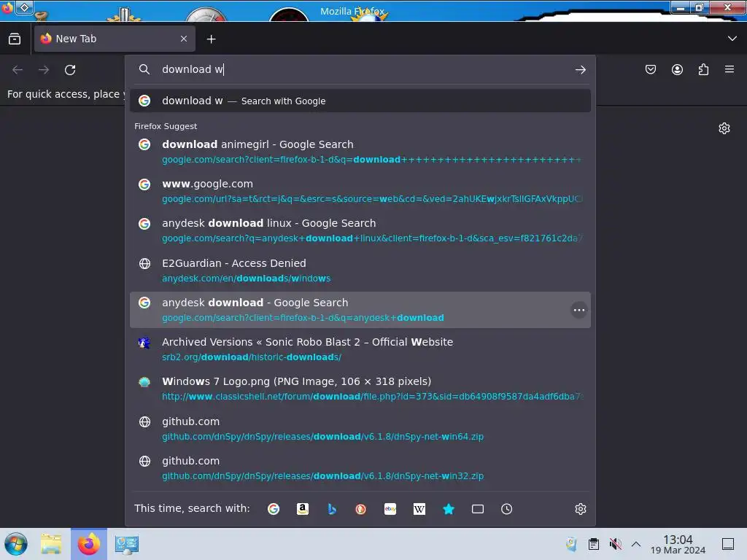Open 'E2Guardian - Access Denied' suggestion
747x560 pixels.
tap(360, 271)
